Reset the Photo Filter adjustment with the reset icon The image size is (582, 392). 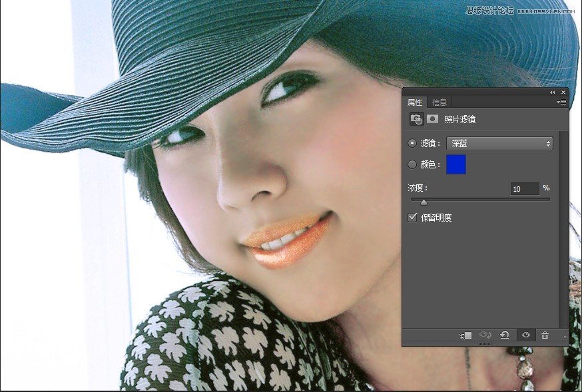point(504,335)
